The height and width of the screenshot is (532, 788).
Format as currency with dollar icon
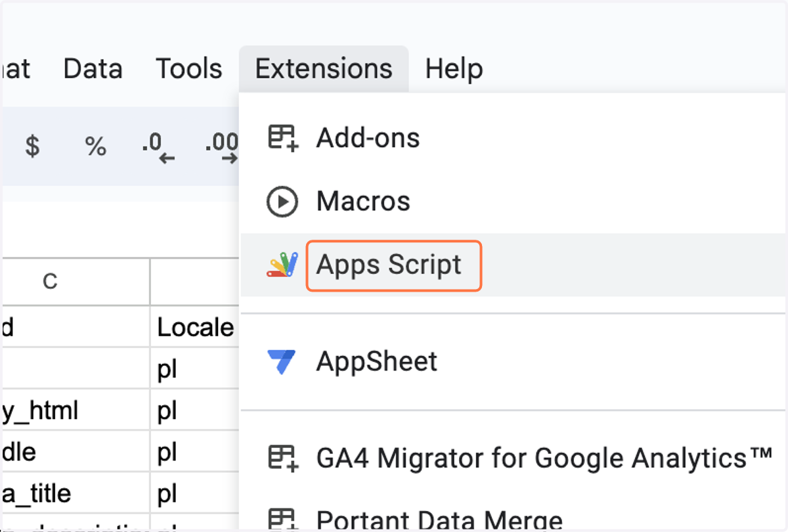tap(32, 146)
